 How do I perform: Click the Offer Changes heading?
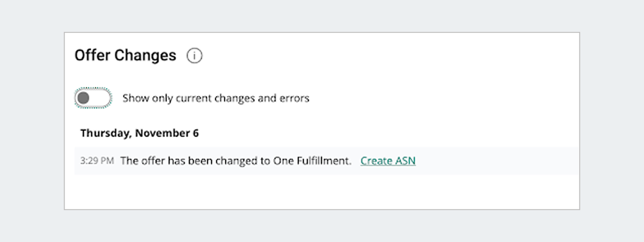[x=125, y=55]
